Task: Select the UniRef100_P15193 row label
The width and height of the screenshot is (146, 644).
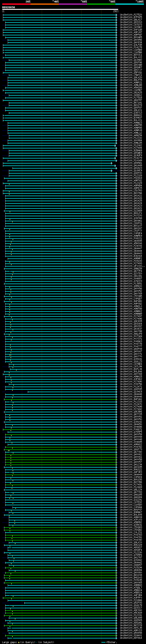Action: click(131, 261)
